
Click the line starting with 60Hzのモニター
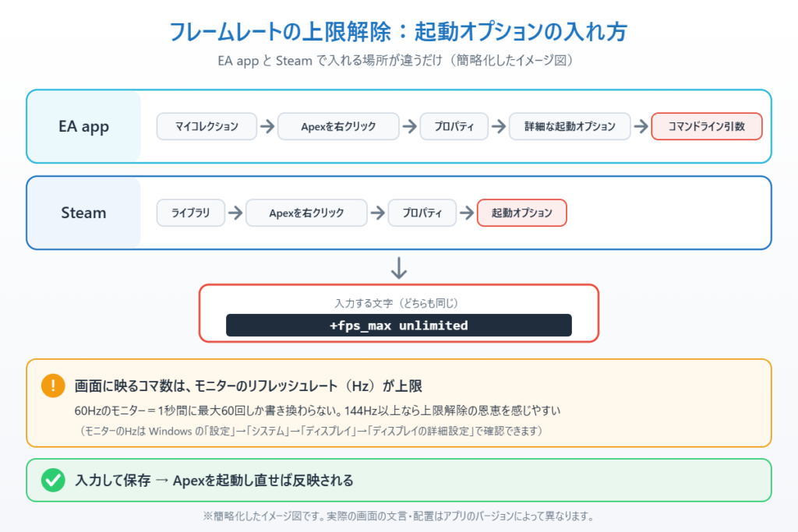pos(318,410)
